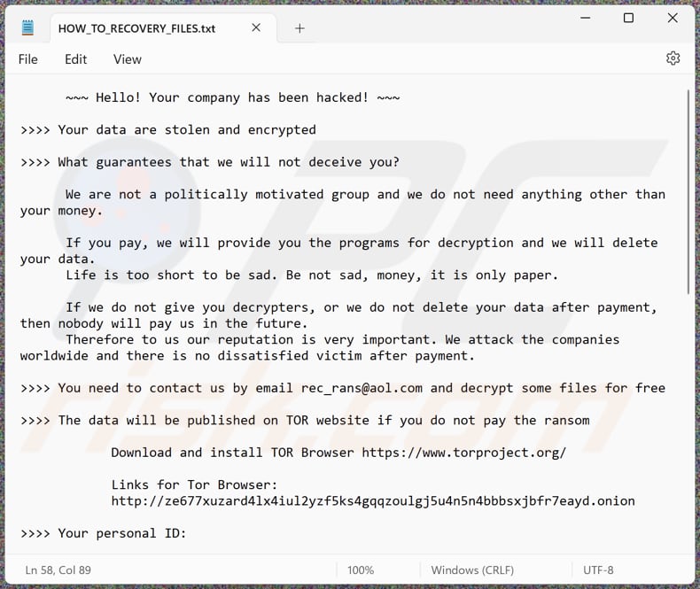Click the email rec_rans@aol.com text

362,388
